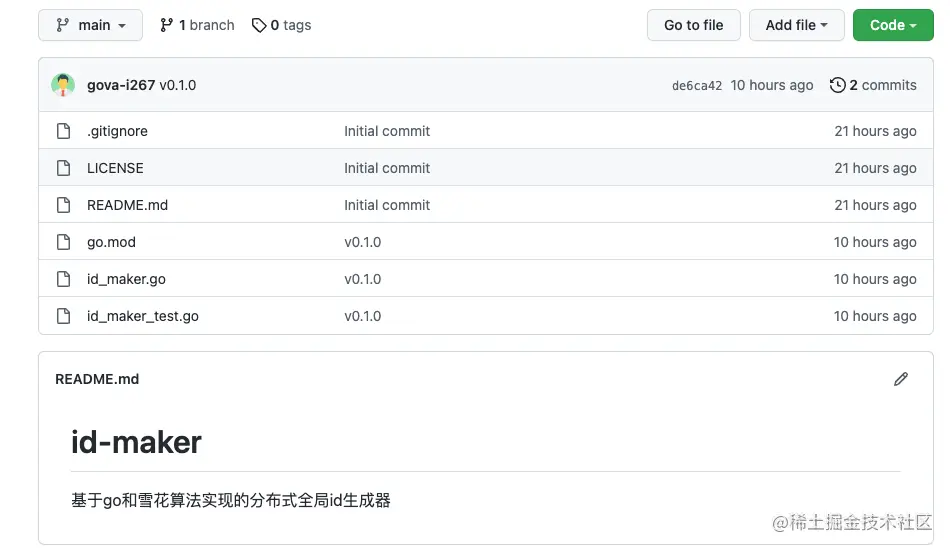Open the go.mod file

point(111,242)
